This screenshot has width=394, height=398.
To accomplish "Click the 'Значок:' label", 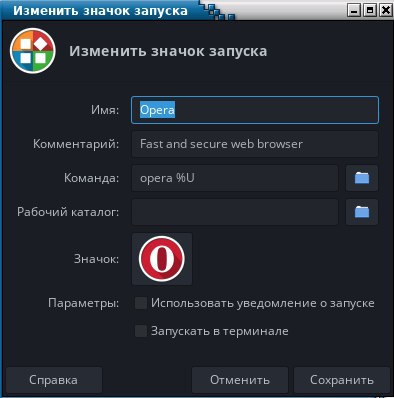I will pos(96,259).
